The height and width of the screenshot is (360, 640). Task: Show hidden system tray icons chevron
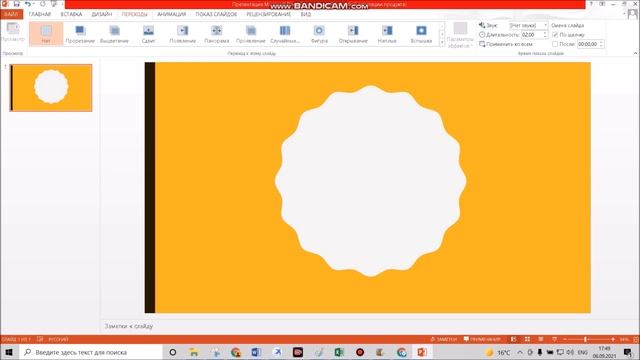pyautogui.click(x=520, y=352)
